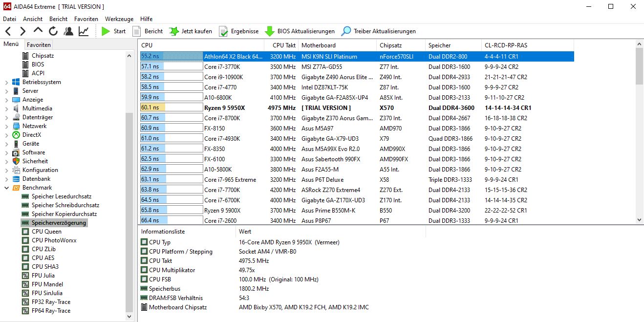Go forward with the right arrow icon

tap(23, 31)
